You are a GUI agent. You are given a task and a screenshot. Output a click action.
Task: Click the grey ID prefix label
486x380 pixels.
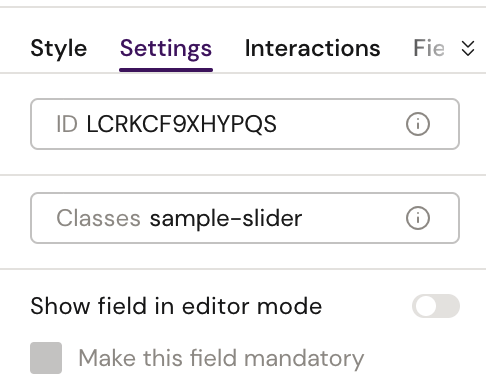(67, 124)
